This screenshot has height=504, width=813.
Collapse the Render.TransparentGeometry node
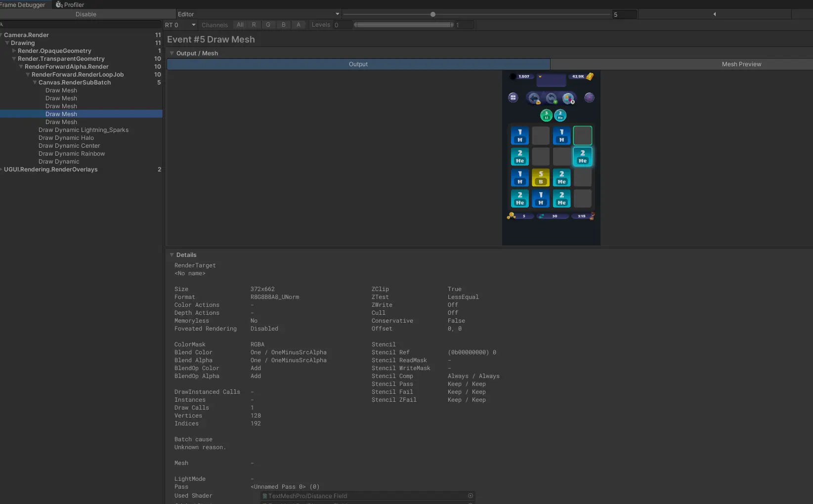tap(14, 59)
